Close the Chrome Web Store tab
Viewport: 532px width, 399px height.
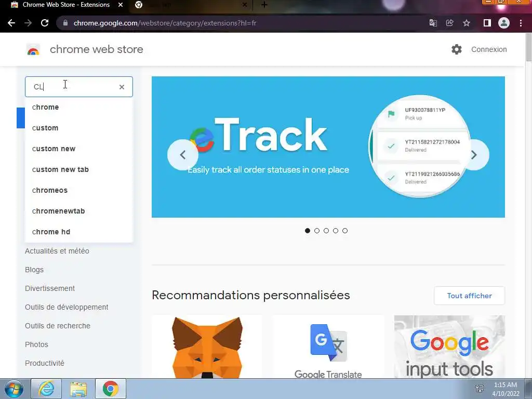pos(121,5)
